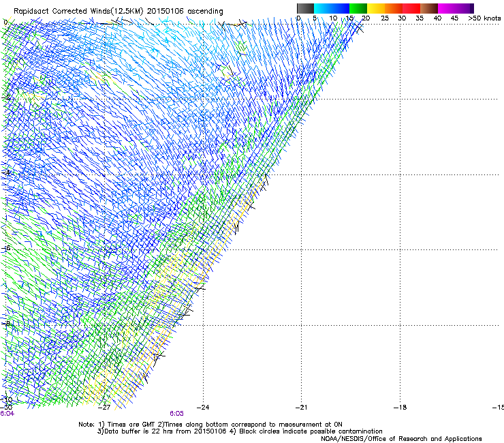This screenshot has width=504, height=443.
Task: Click the latitude label '-4' on left axis
Action: pos(6,172)
